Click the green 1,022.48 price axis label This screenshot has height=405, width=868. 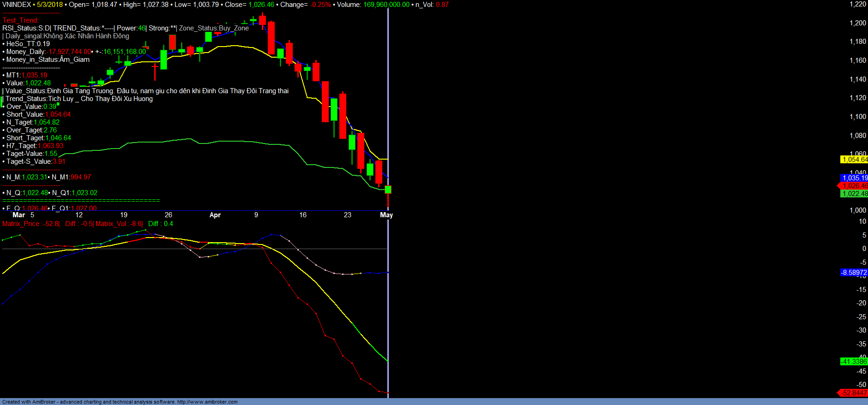pyautogui.click(x=854, y=194)
